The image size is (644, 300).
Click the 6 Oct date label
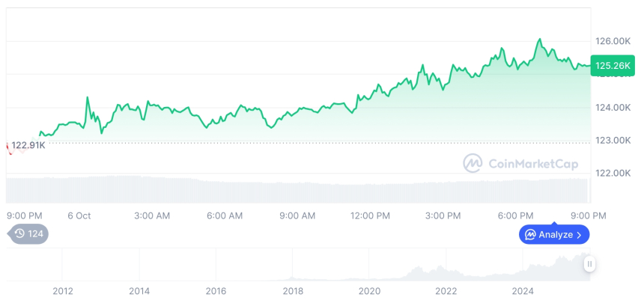(x=79, y=216)
